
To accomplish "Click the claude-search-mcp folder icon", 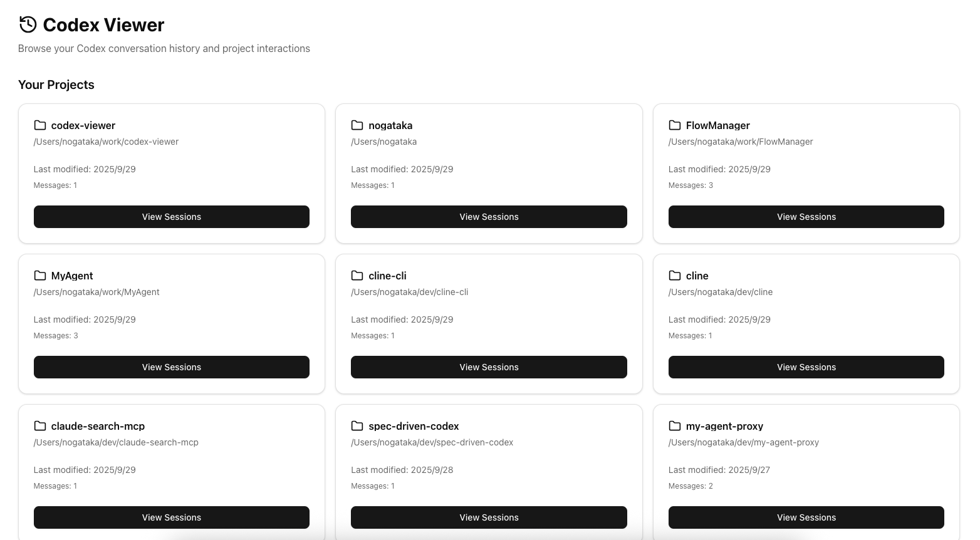I will point(40,426).
